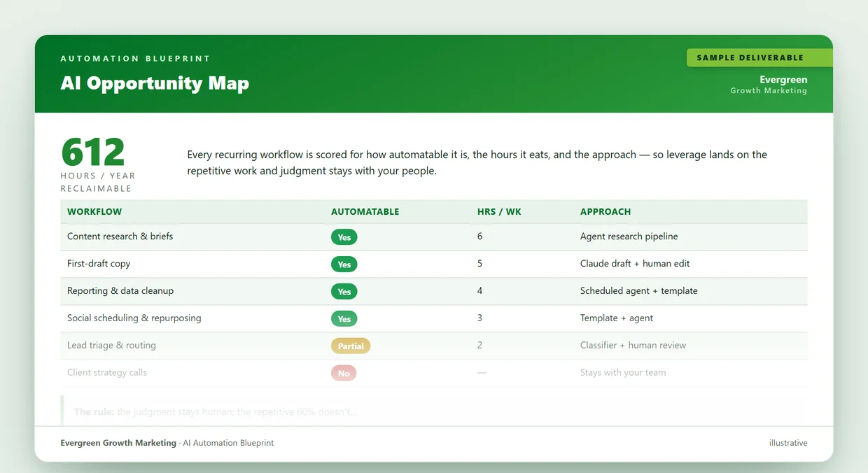
Task: Click Claude draft + human edit cell
Action: pyautogui.click(x=635, y=264)
